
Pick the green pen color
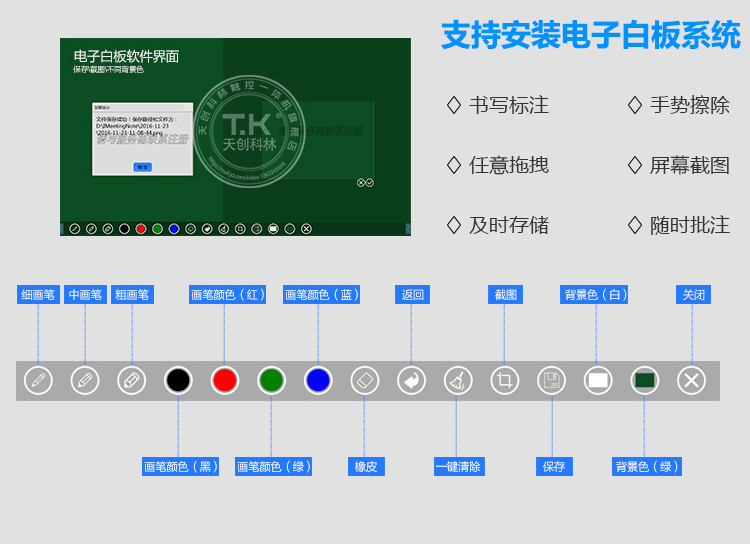tap(271, 380)
